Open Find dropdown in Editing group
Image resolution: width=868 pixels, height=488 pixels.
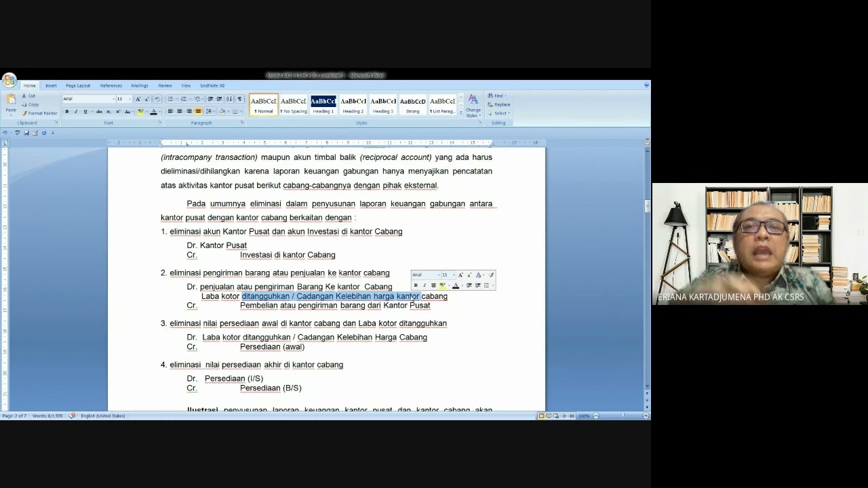click(497, 96)
